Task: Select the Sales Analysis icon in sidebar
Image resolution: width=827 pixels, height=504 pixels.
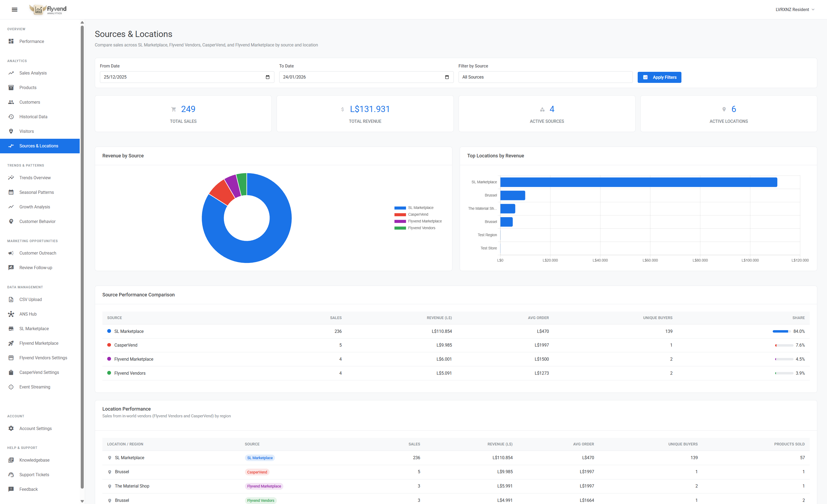Action: pos(11,73)
